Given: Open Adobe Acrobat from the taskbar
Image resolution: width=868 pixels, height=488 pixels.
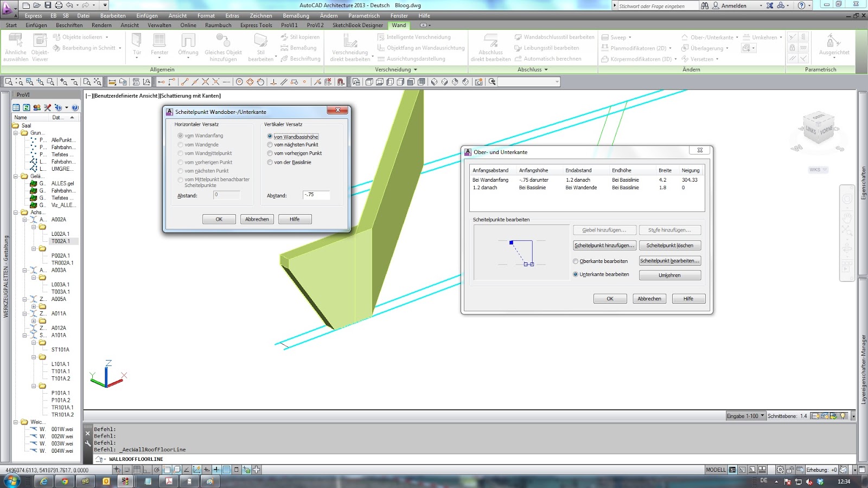Looking at the screenshot, I should pyautogui.click(x=169, y=481).
